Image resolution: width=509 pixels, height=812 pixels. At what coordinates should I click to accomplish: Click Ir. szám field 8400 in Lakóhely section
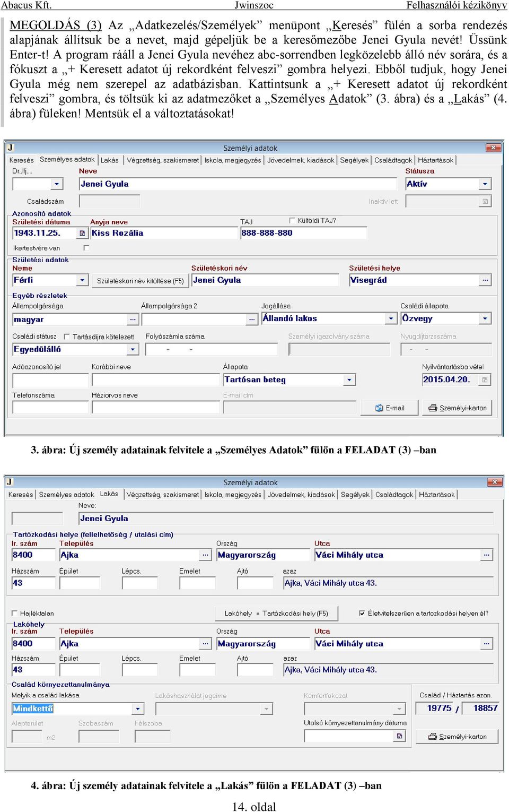pyautogui.click(x=33, y=644)
